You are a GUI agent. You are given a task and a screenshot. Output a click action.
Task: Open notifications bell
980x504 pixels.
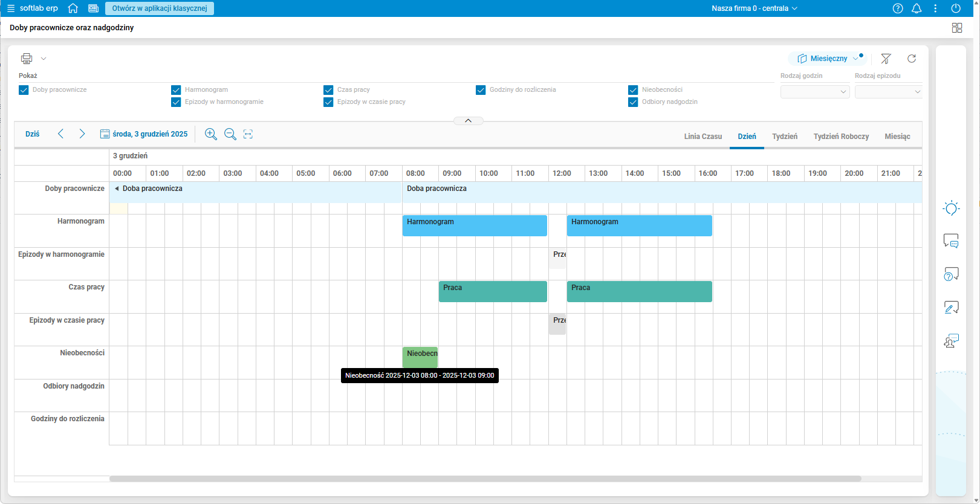coord(917,8)
